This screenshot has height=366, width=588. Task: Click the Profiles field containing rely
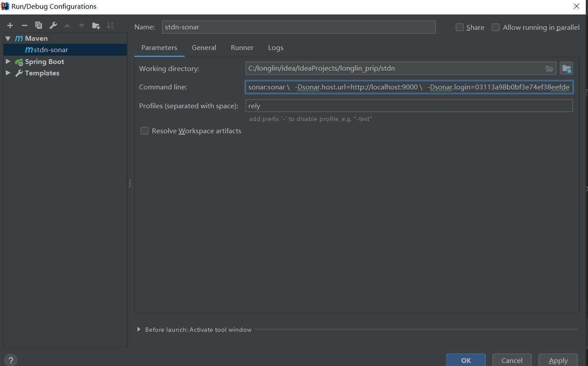point(409,106)
